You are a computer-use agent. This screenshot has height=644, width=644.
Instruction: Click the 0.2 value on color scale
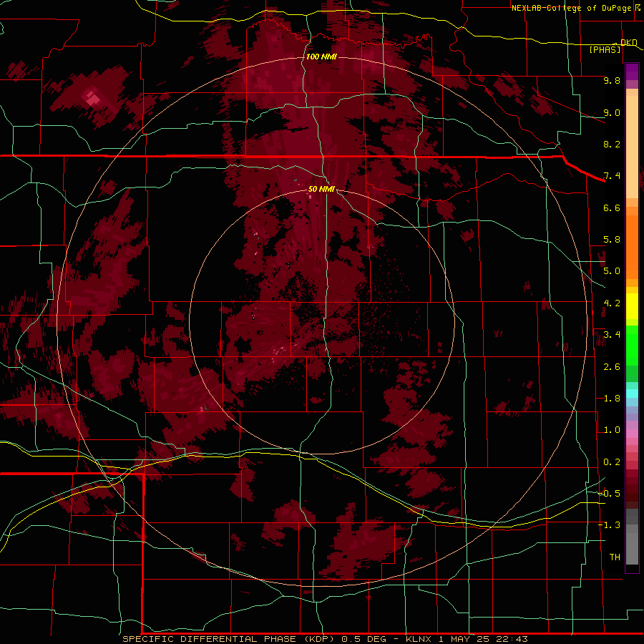(612, 462)
